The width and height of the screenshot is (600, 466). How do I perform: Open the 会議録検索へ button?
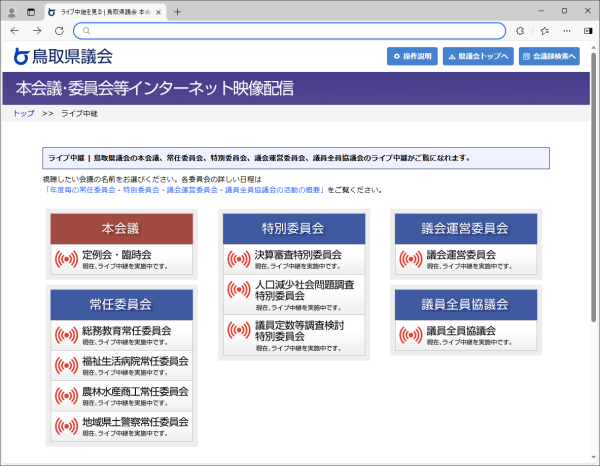coord(549,56)
